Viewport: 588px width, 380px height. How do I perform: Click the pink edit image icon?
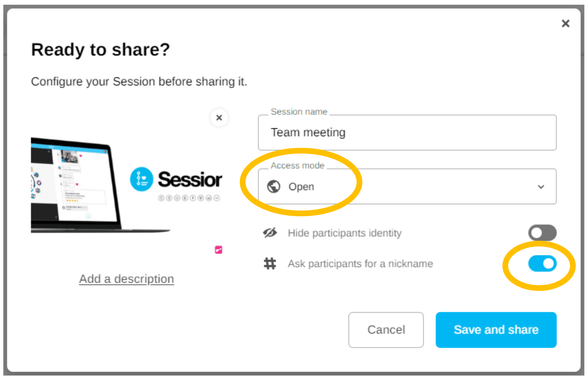pos(218,250)
